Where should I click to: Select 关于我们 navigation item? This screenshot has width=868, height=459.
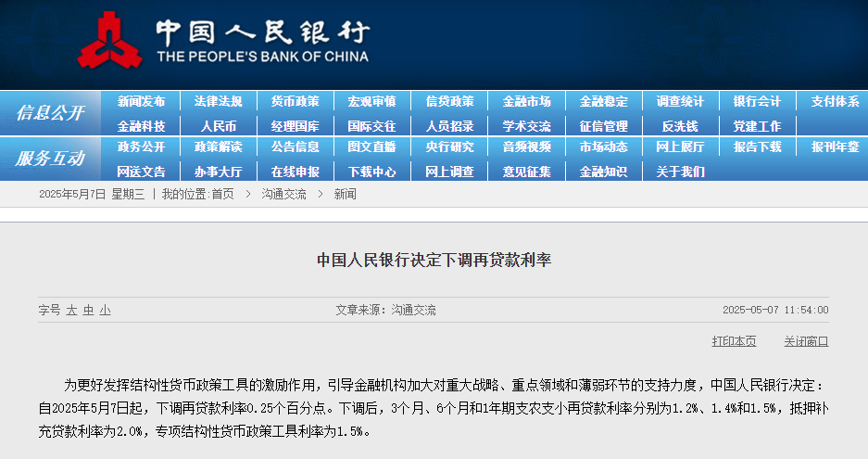pyautogui.click(x=680, y=172)
